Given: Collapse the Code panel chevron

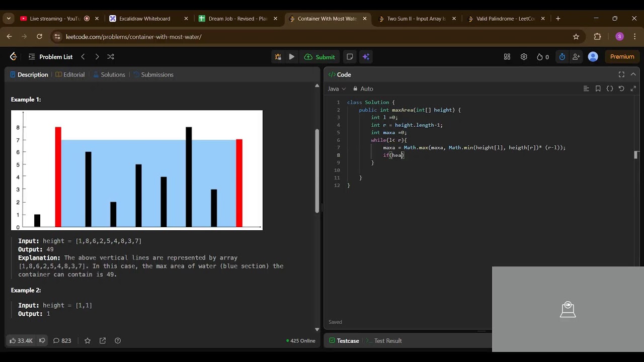Looking at the screenshot, I should pos(633,74).
